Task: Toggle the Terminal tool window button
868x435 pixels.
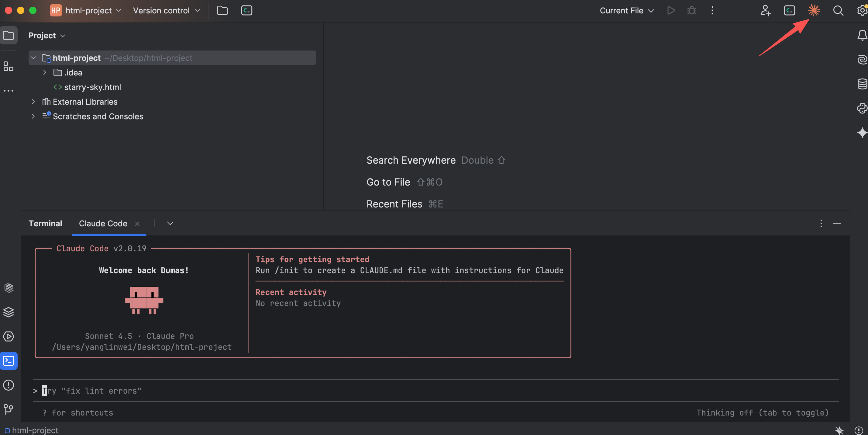Action: tap(9, 361)
